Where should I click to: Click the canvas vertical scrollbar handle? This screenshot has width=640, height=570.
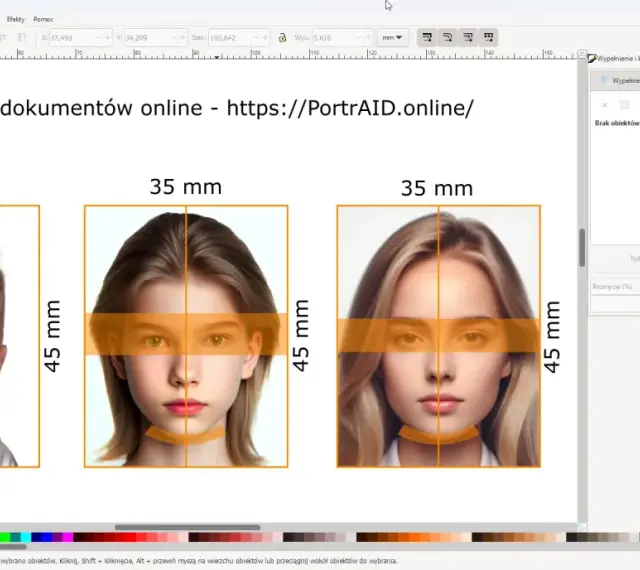coord(582,248)
